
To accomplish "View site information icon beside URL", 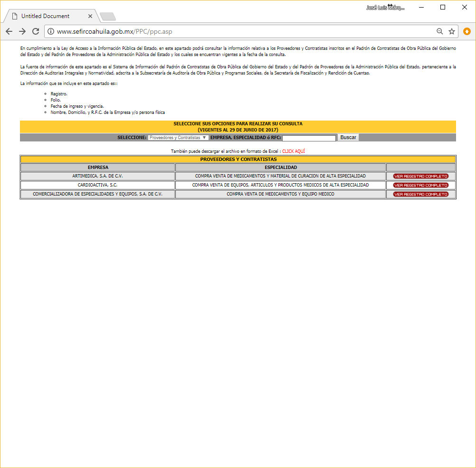I will point(51,31).
